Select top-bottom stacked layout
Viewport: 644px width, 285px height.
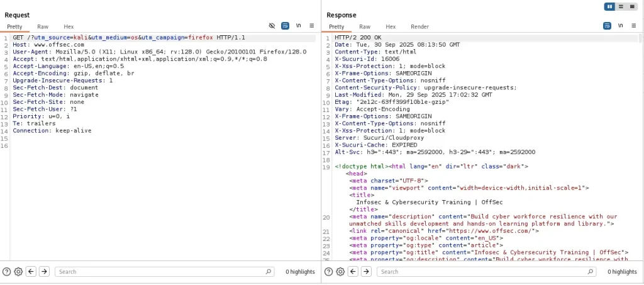tap(621, 6)
